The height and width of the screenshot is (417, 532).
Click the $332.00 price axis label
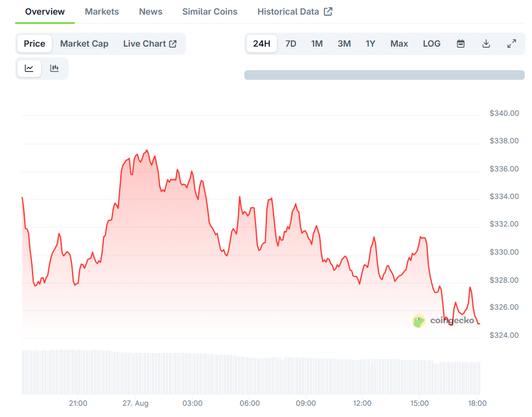(x=504, y=224)
